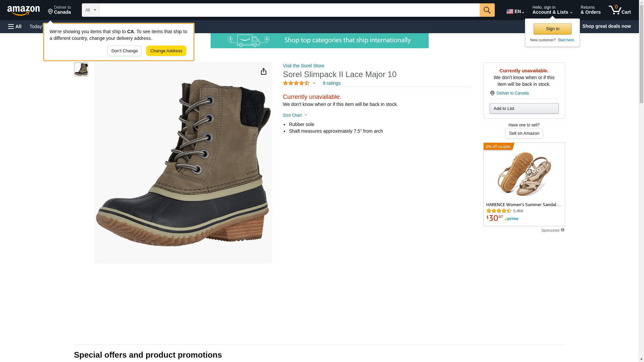This screenshot has height=362, width=644.
Task: Click the share icon on product image
Action: 264,71
